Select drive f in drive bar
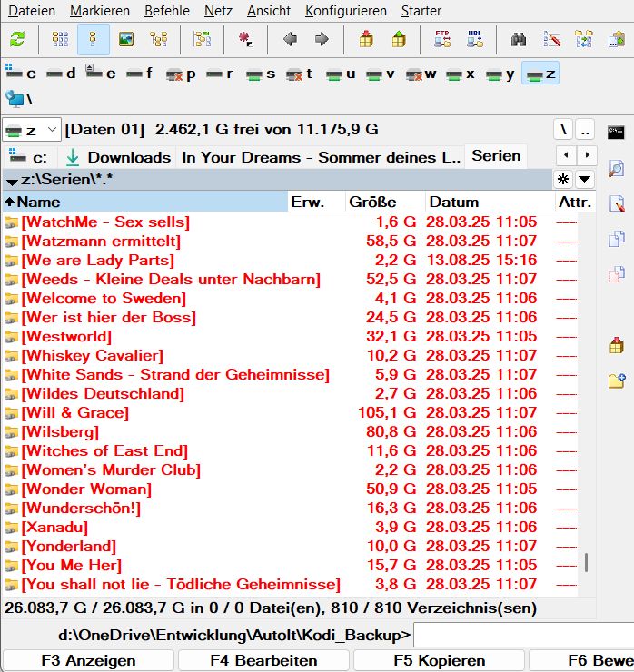Viewport: 634px width, 672px height. click(140, 74)
